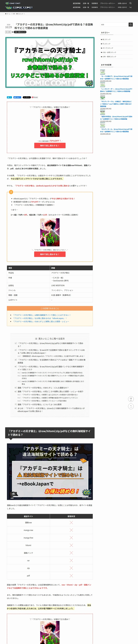Open TOC item 6 見どころや実際に読んだ感想
The image size is (138, 644).
50,392
